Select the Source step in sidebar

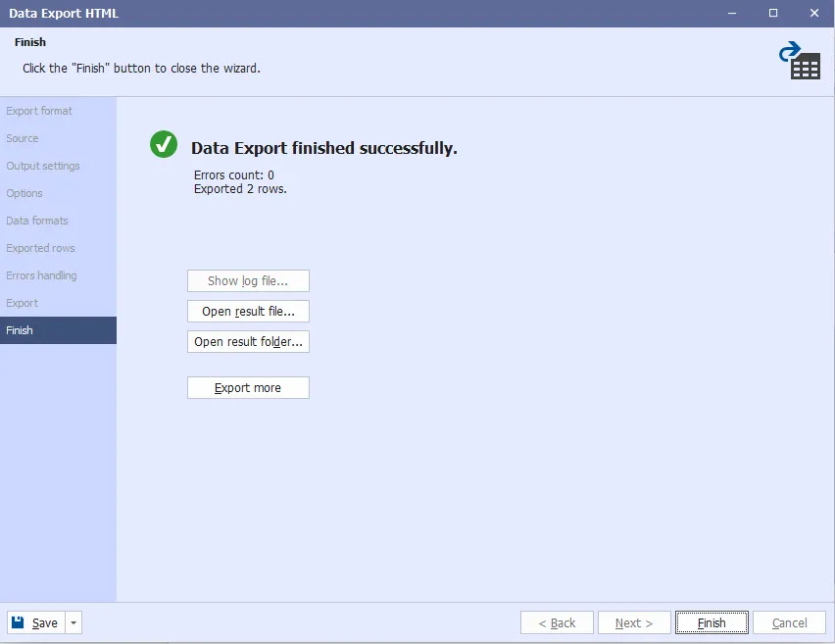coord(23,138)
